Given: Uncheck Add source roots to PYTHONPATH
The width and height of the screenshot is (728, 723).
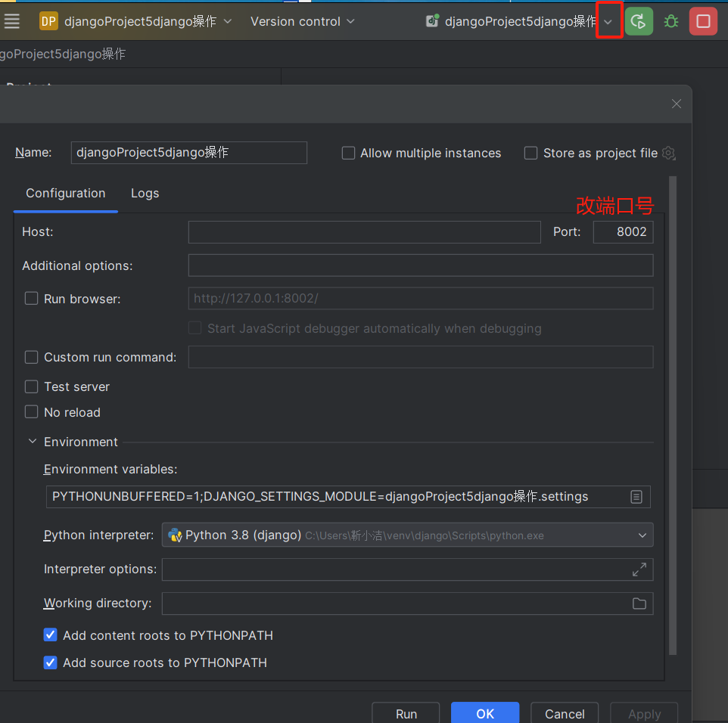Looking at the screenshot, I should 50,662.
